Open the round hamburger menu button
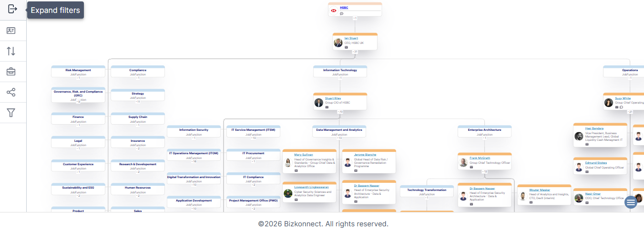This screenshot has width=644, height=233. point(631,202)
